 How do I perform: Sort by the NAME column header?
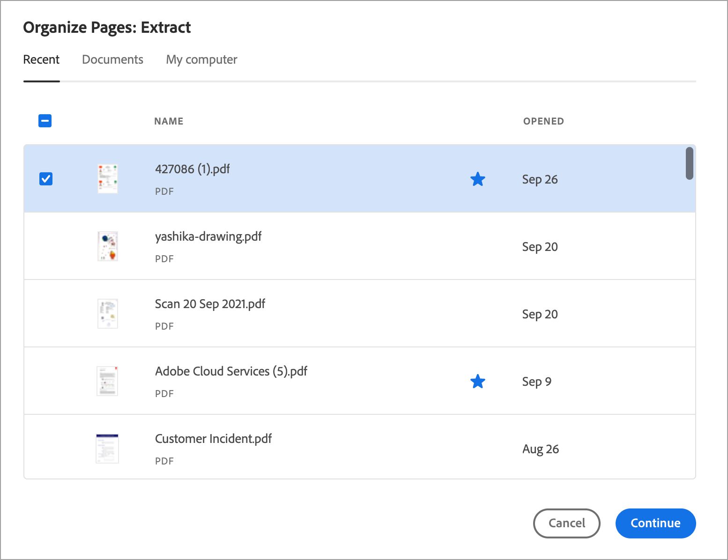pos(169,121)
